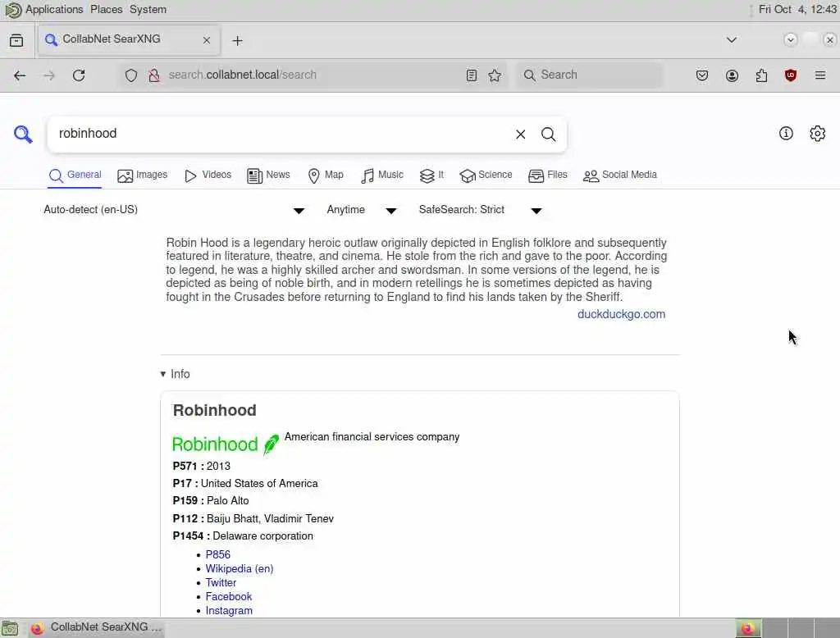The width and height of the screenshot is (840, 638).
Task: Open Places menu
Action: coord(106,10)
